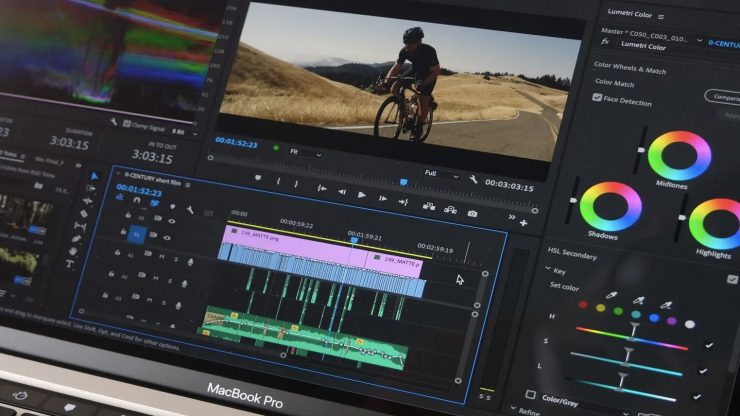
Task: Click the Midtones color wheel
Action: 679,156
